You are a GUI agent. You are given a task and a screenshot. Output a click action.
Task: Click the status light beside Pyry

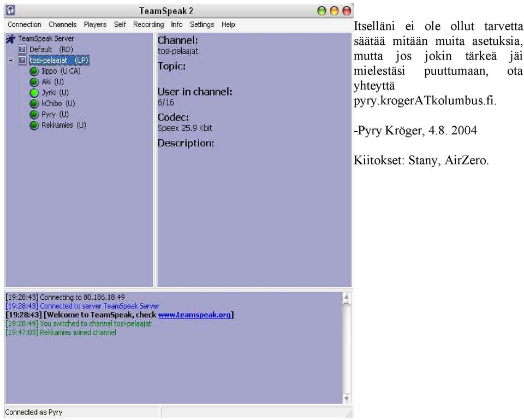click(34, 114)
